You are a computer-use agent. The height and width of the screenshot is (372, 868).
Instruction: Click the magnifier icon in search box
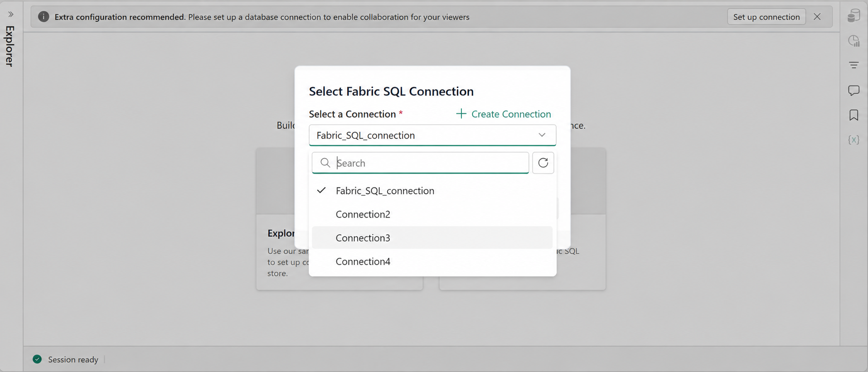pos(325,163)
